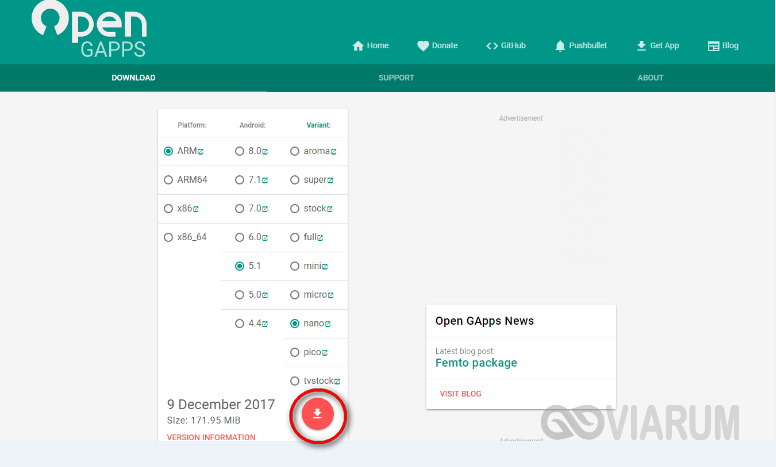Open external link icon beside 7.1
This screenshot has height=467, width=776.
(265, 181)
